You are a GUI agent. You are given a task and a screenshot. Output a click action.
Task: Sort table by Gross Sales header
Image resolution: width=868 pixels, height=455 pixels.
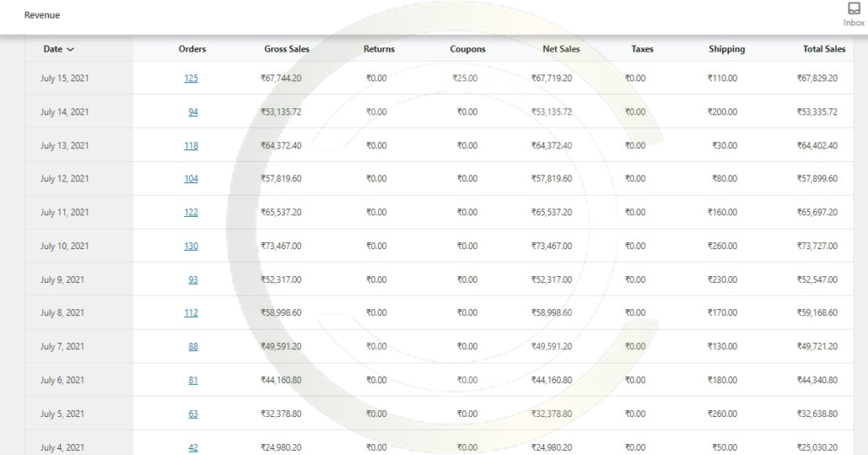pos(287,48)
